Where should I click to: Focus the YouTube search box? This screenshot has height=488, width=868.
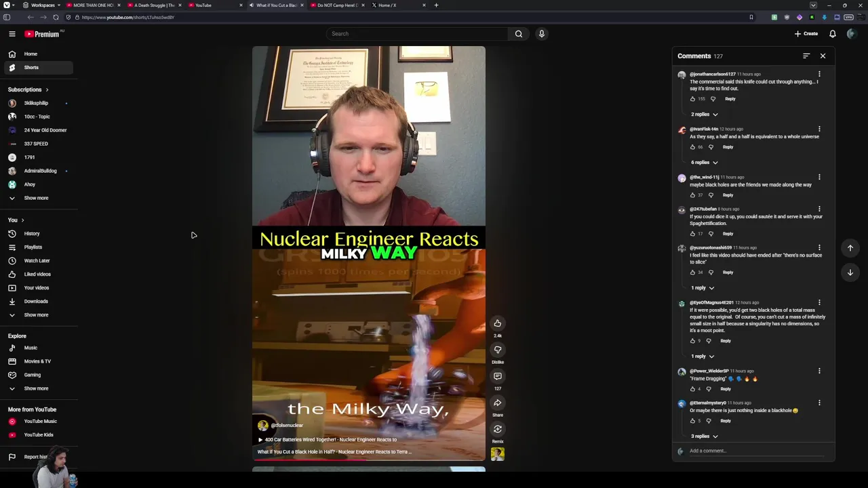coord(416,34)
